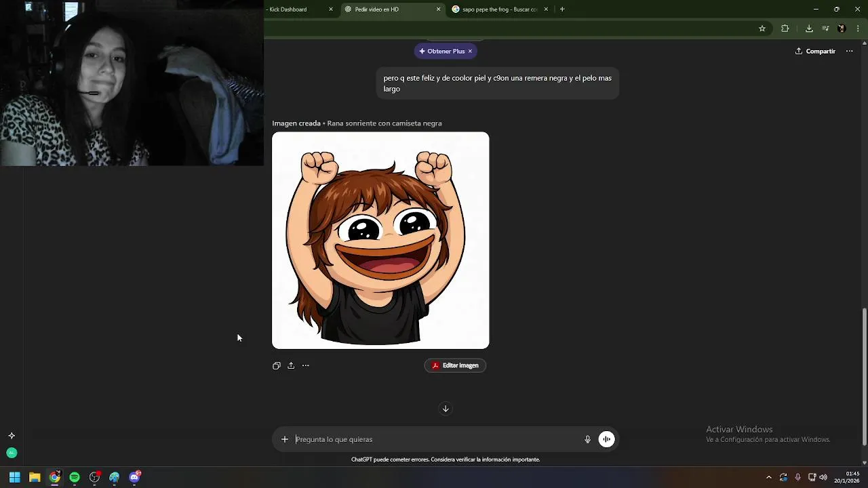Start voice mode with the waveform button
This screenshot has width=868, height=488.
[x=606, y=439]
